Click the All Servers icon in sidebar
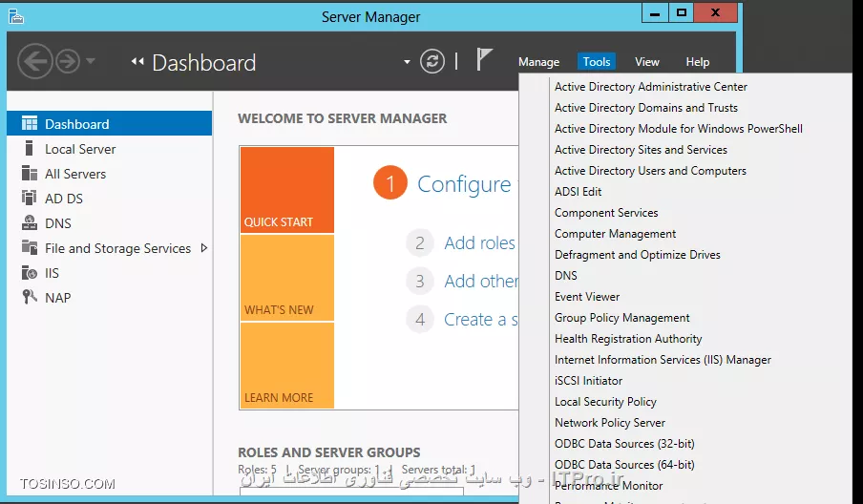 tap(30, 173)
